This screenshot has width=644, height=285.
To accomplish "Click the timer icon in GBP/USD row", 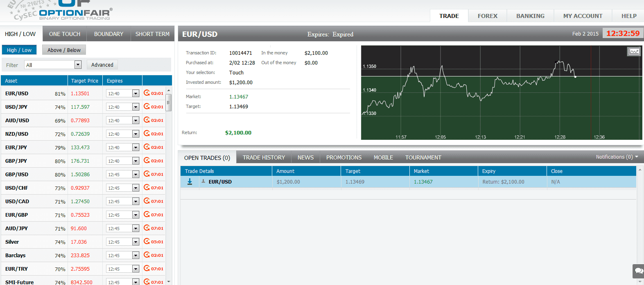I will (x=147, y=174).
